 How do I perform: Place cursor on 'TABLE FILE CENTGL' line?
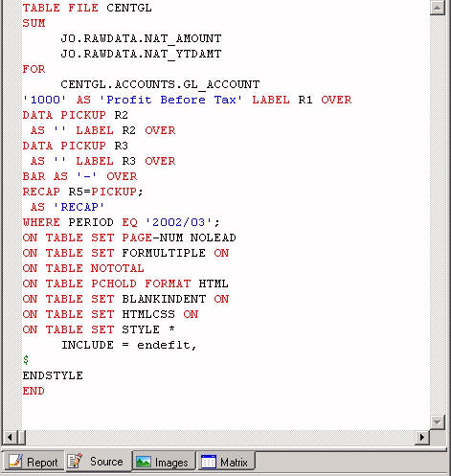pyautogui.click(x=87, y=8)
